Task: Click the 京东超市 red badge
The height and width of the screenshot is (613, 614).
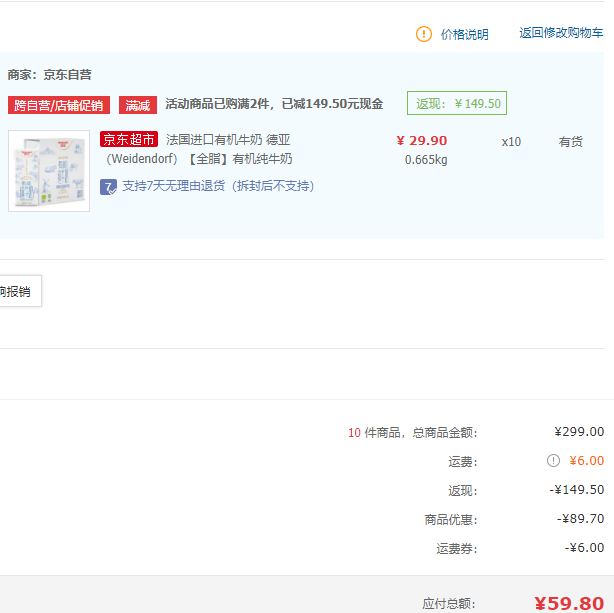Action: (x=129, y=139)
